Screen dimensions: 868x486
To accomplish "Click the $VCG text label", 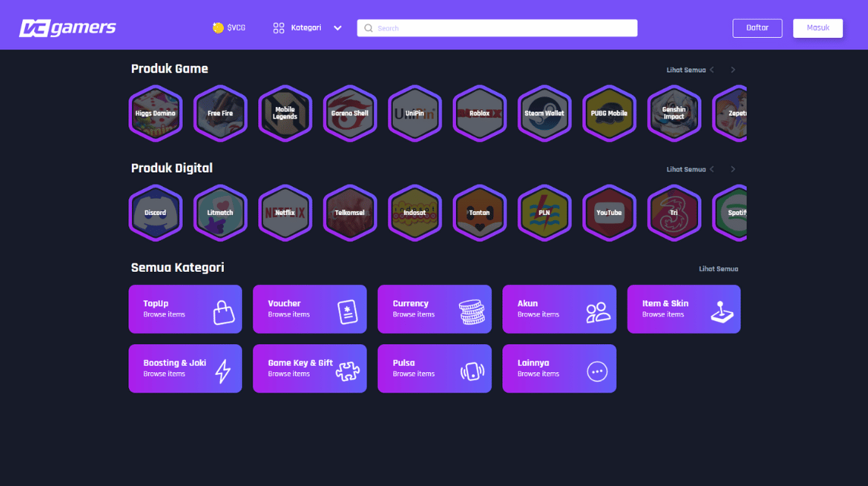I will click(237, 27).
